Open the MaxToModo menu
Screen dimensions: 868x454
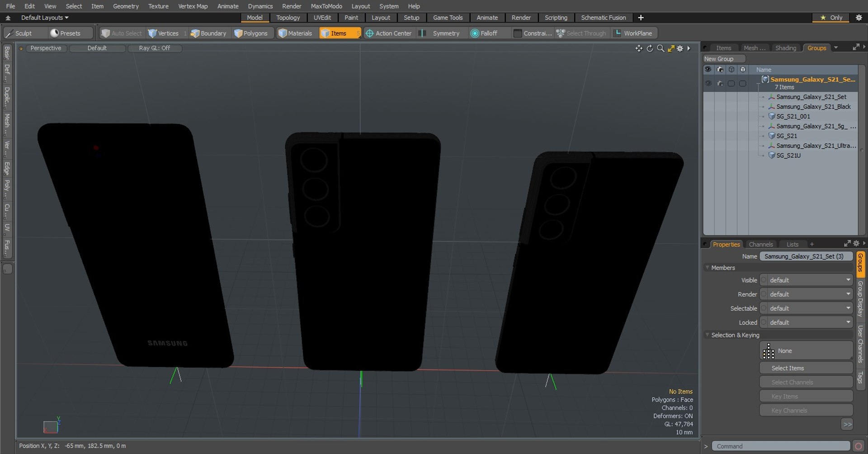(326, 6)
